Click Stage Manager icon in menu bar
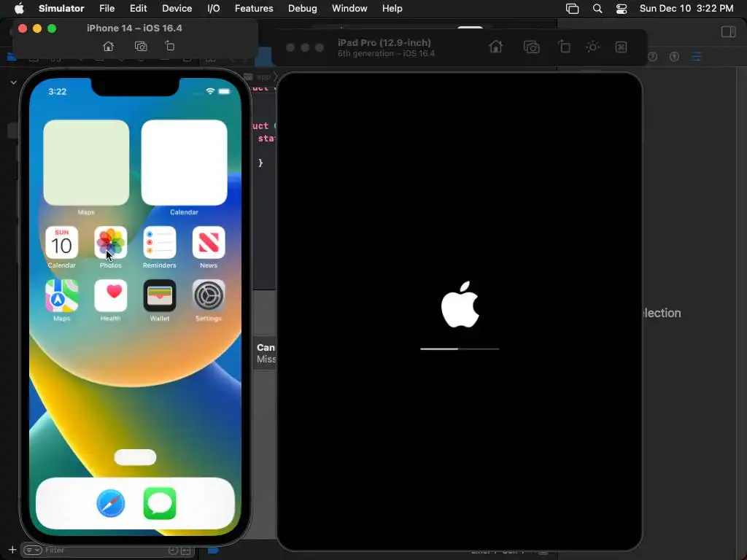Image resolution: width=747 pixels, height=560 pixels. tap(572, 8)
